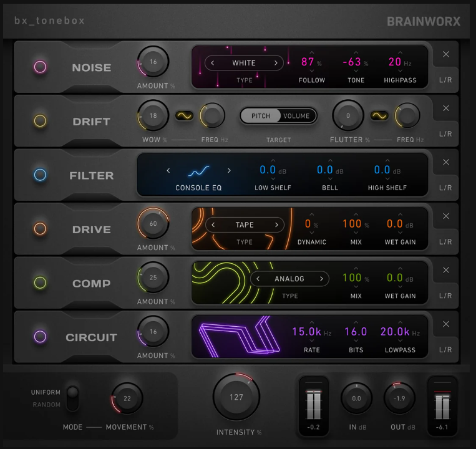This screenshot has height=449, width=476.
Task: Go to previous filter type before Console EQ
Action: click(168, 171)
